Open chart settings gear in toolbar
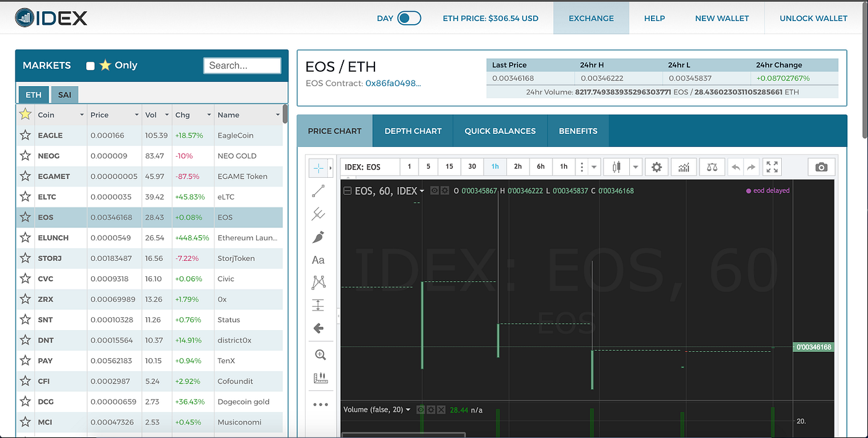This screenshot has width=868, height=438. [x=657, y=167]
